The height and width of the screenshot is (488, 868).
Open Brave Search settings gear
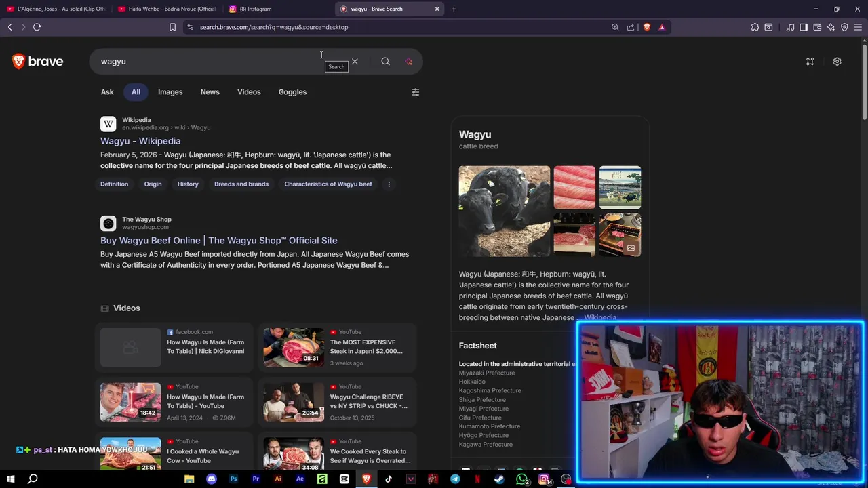[837, 62]
